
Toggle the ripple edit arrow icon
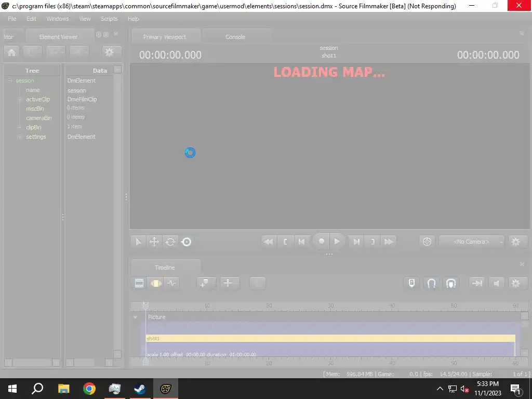coord(477,283)
